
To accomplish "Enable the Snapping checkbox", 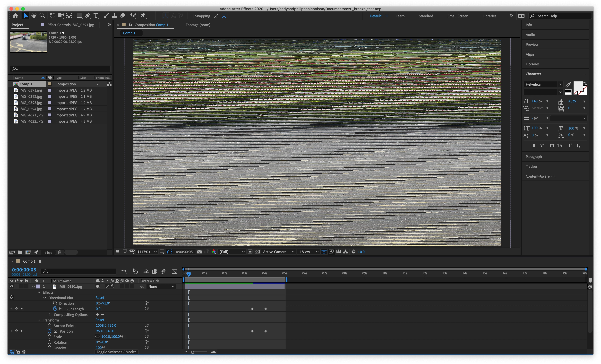I will (x=192, y=16).
